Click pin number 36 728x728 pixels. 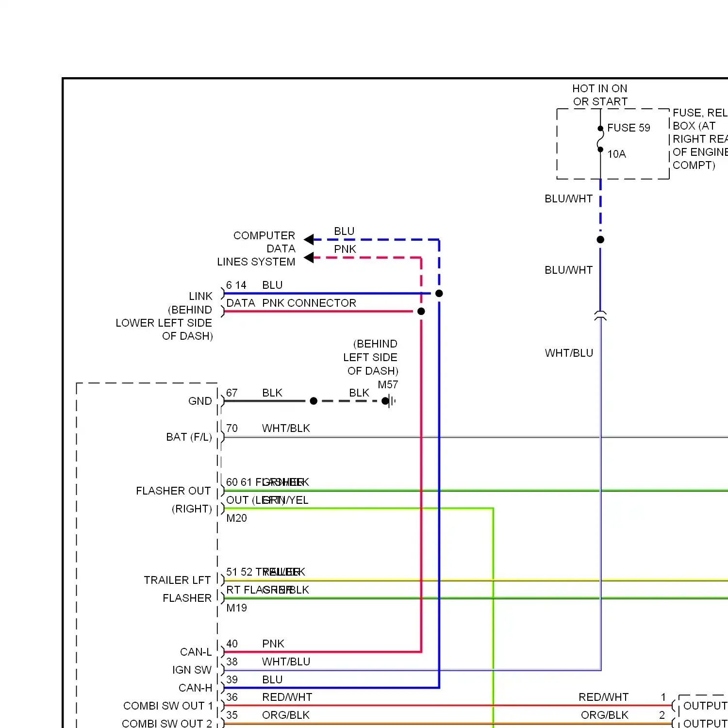[x=232, y=697]
